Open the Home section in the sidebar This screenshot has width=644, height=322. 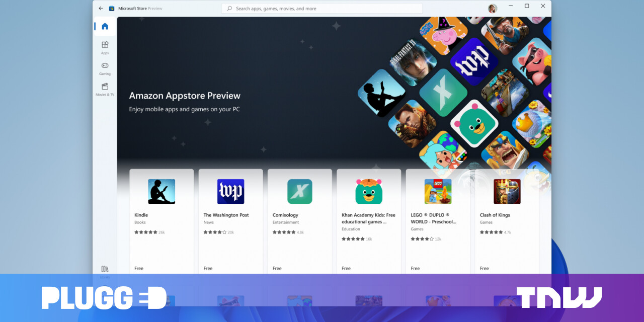[105, 26]
